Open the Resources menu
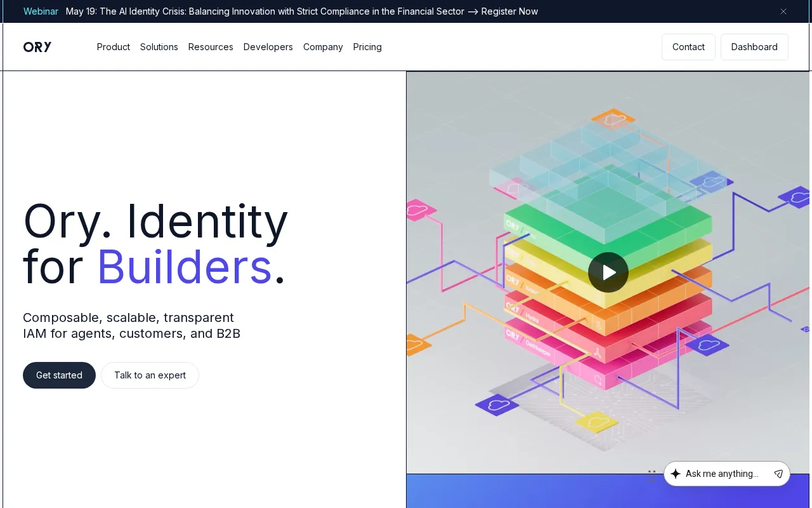Image resolution: width=812 pixels, height=508 pixels. 211,47
